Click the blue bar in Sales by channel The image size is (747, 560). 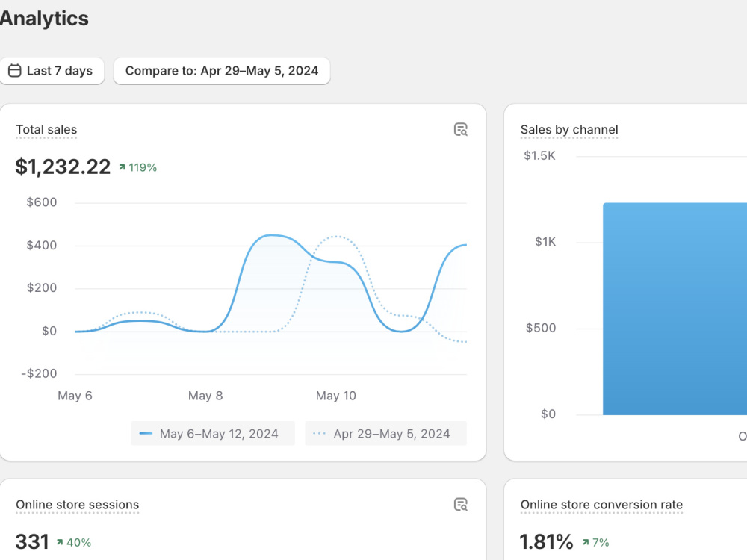pyautogui.click(x=675, y=308)
